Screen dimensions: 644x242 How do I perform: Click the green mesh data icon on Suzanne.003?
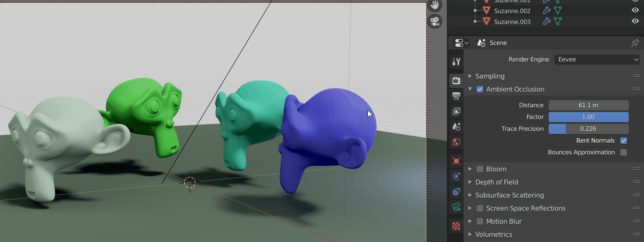point(558,21)
